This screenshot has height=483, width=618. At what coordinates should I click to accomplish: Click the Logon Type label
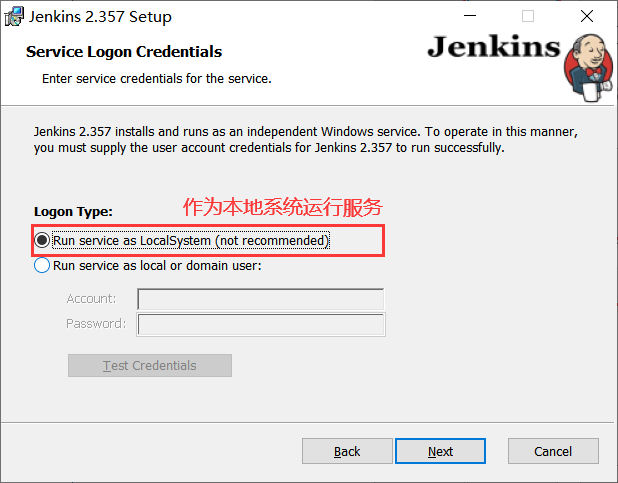(73, 212)
